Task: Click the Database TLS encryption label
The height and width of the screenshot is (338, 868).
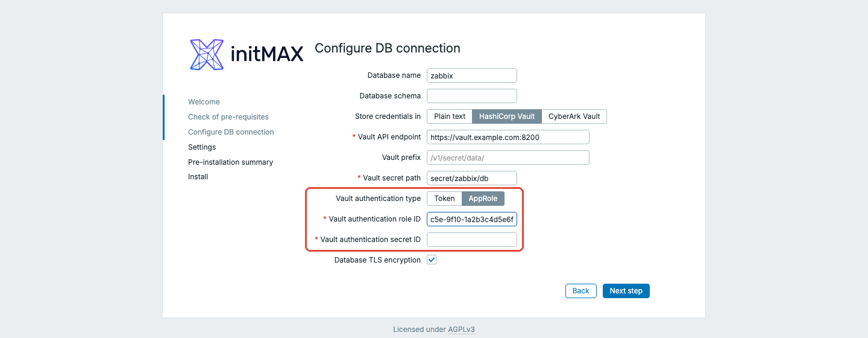Action: pos(377,260)
